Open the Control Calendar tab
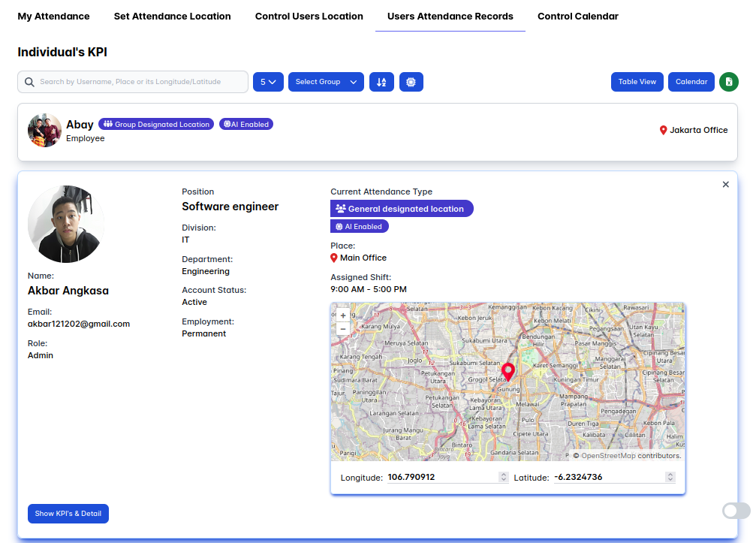The width and height of the screenshot is (756, 543). [x=578, y=16]
